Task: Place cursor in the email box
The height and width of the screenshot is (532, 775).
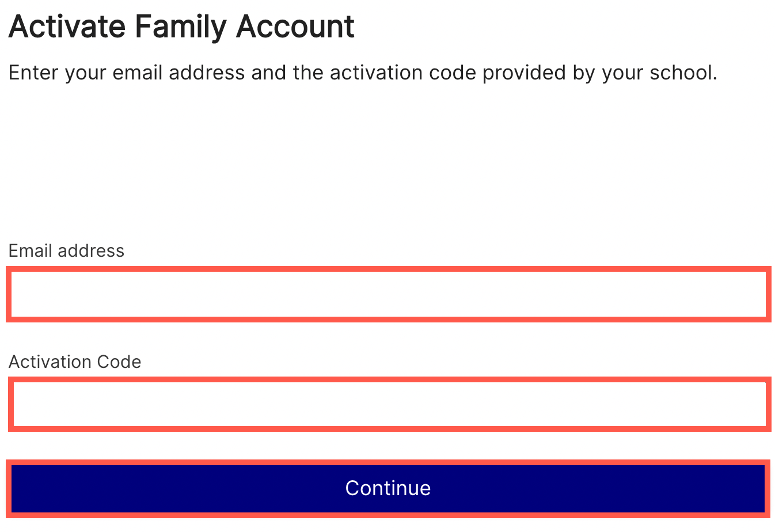Action: click(x=389, y=294)
